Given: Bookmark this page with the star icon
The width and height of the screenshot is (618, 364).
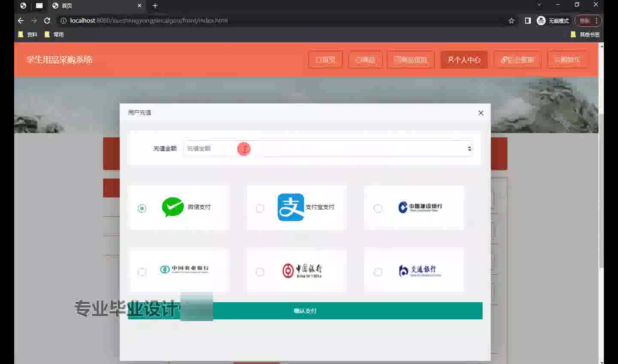Looking at the screenshot, I should point(511,21).
